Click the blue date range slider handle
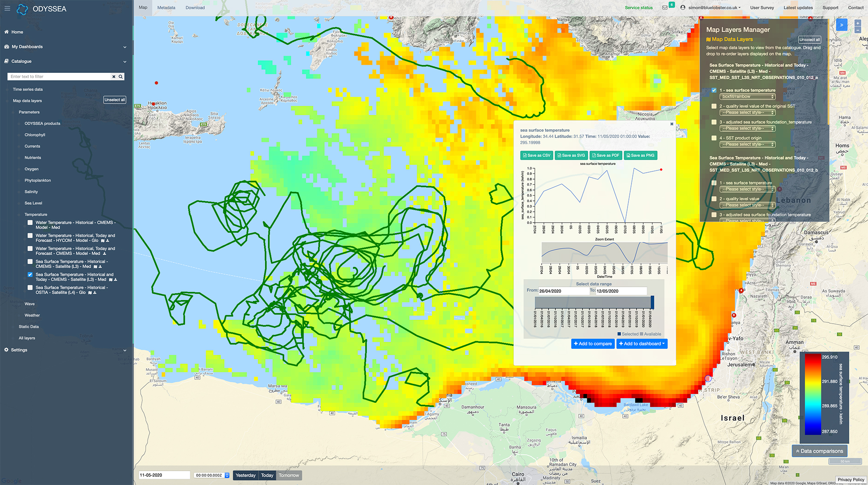Viewport: 868px width, 485px height. click(x=652, y=302)
